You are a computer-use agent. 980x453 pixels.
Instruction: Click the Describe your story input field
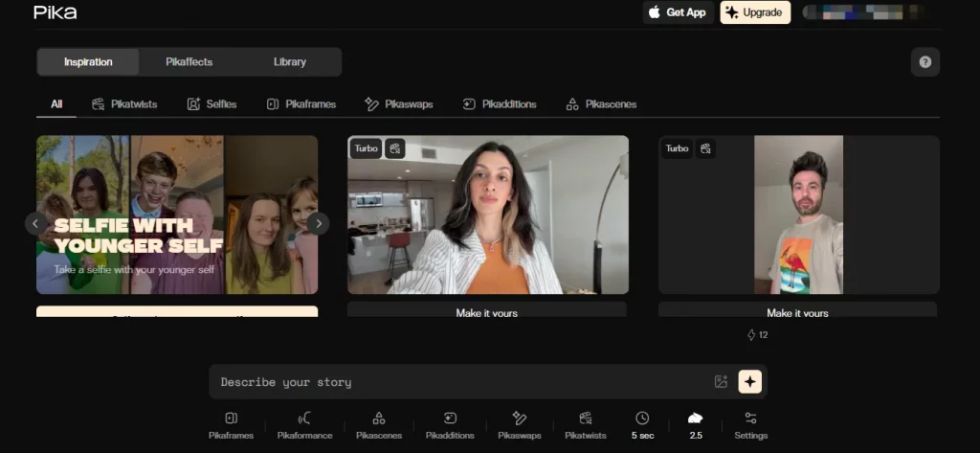click(459, 382)
